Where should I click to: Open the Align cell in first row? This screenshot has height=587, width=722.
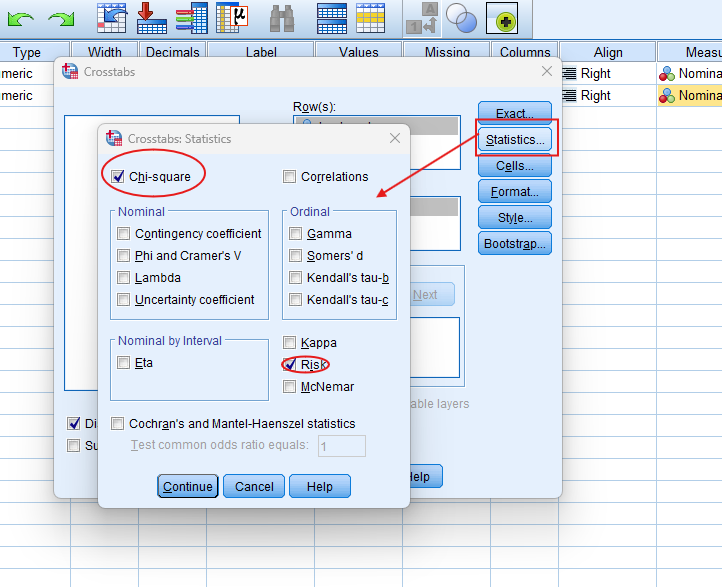(x=607, y=74)
